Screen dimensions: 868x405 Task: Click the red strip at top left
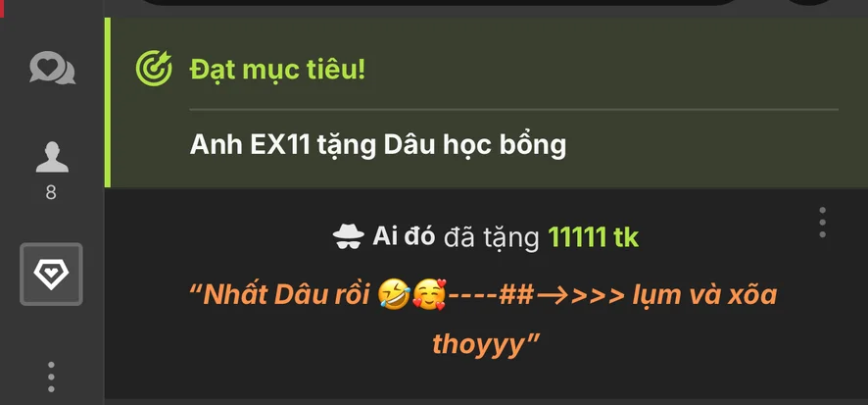[2, 8]
